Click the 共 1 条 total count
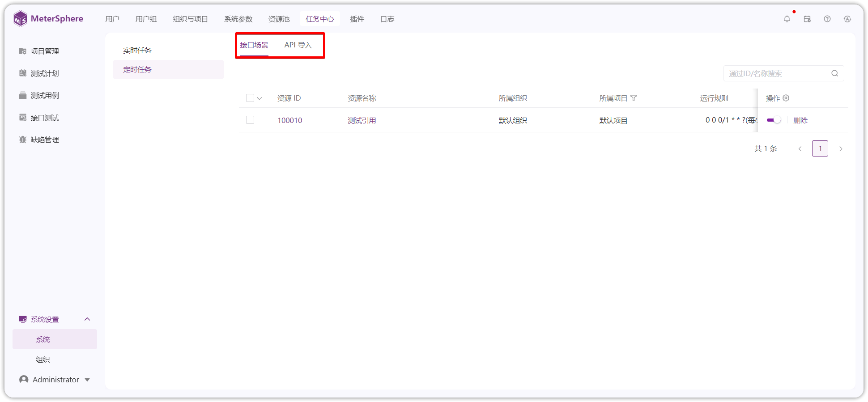 coord(766,148)
